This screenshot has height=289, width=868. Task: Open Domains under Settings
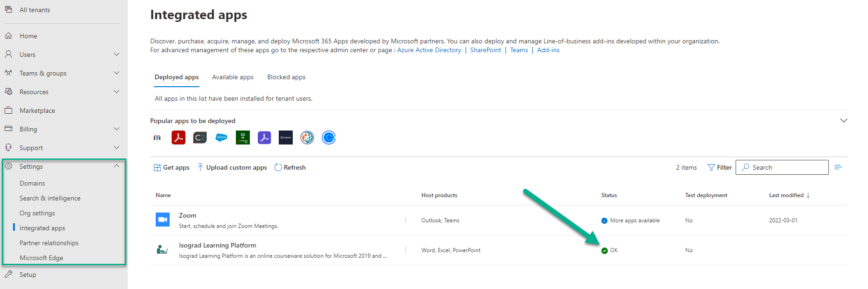[x=32, y=183]
